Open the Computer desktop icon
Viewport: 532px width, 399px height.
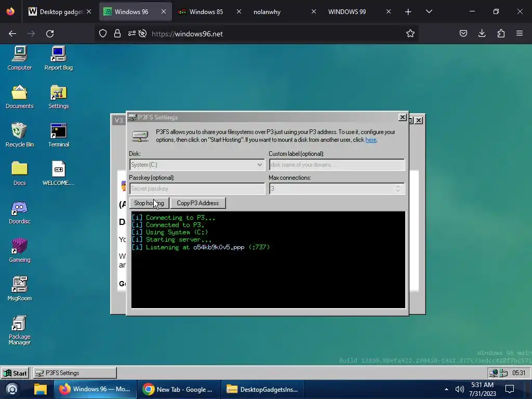coord(20,58)
